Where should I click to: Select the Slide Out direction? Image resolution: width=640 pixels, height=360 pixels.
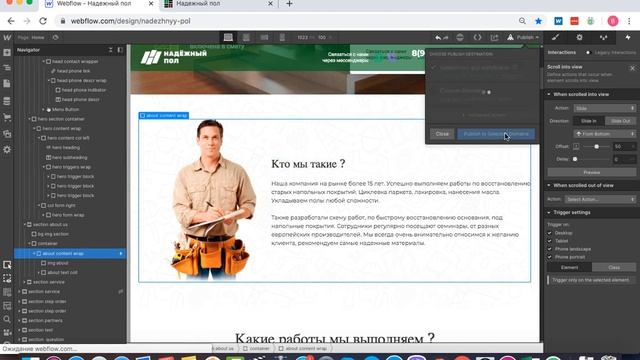(x=620, y=121)
